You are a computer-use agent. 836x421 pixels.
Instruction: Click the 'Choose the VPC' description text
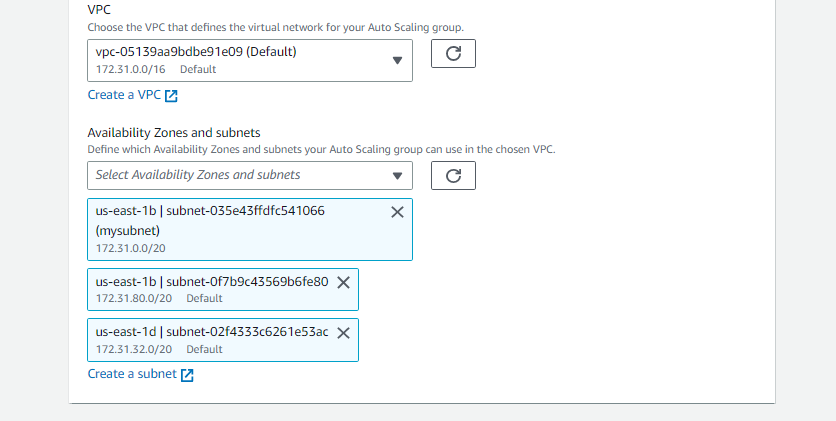click(x=276, y=27)
